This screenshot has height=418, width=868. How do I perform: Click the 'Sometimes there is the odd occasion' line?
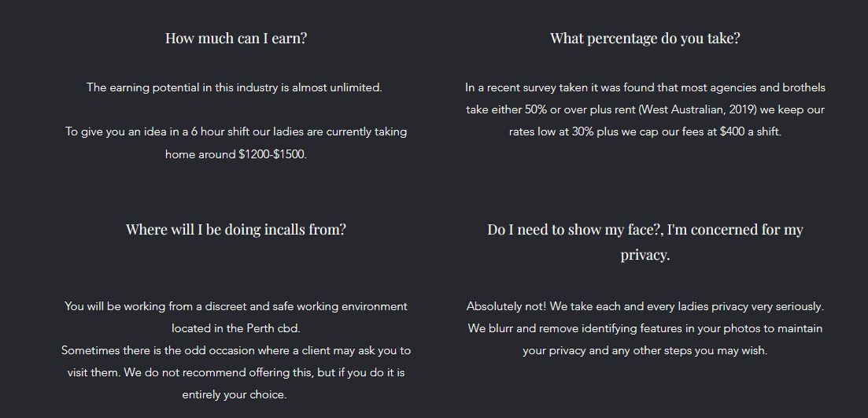pos(236,350)
